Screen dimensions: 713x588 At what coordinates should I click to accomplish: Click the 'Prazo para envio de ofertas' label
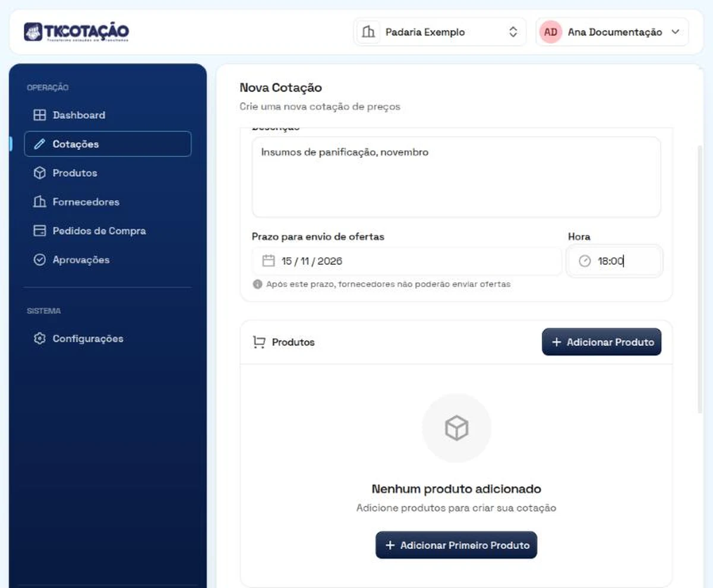pyautogui.click(x=318, y=236)
